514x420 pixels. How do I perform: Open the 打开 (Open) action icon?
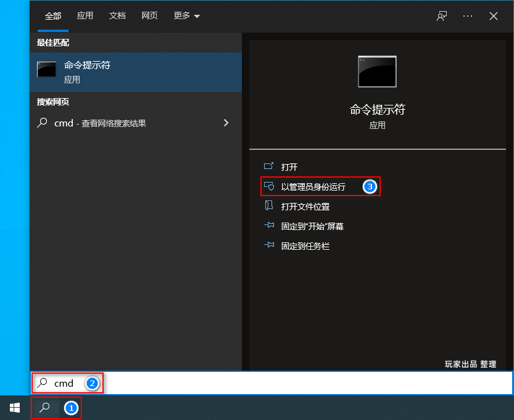pos(268,167)
